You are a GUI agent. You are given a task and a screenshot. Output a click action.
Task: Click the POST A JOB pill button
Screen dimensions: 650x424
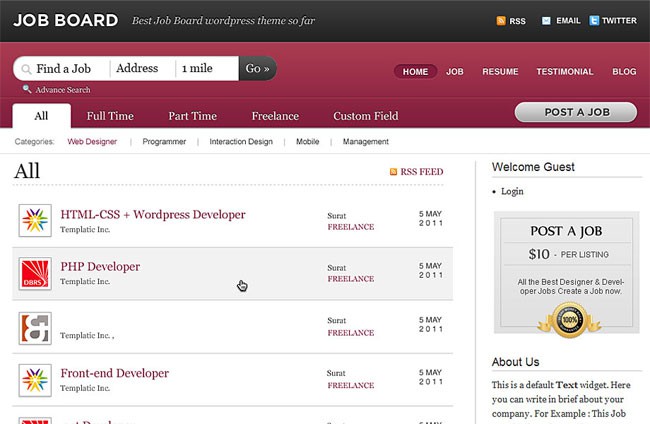click(576, 112)
